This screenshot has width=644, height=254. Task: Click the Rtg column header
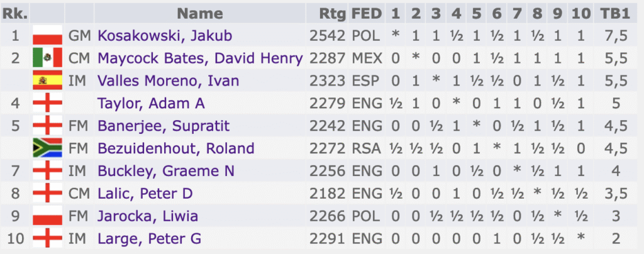coord(333,14)
